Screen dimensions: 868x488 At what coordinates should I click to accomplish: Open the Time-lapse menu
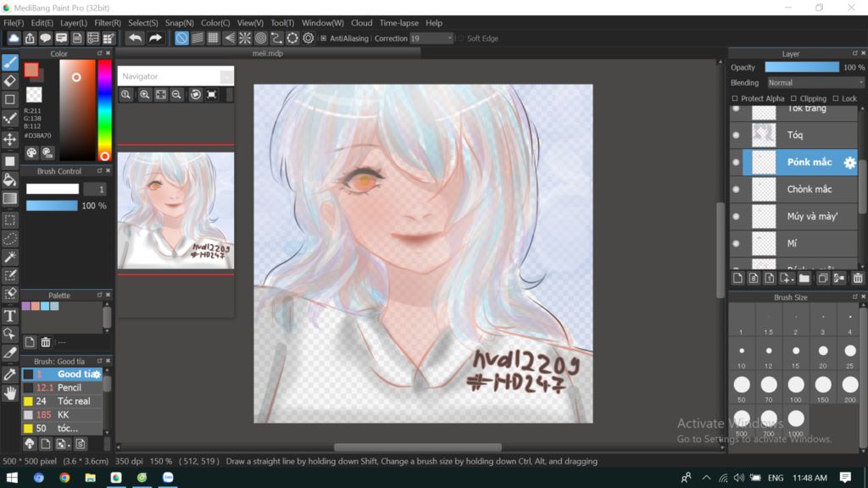click(x=398, y=23)
